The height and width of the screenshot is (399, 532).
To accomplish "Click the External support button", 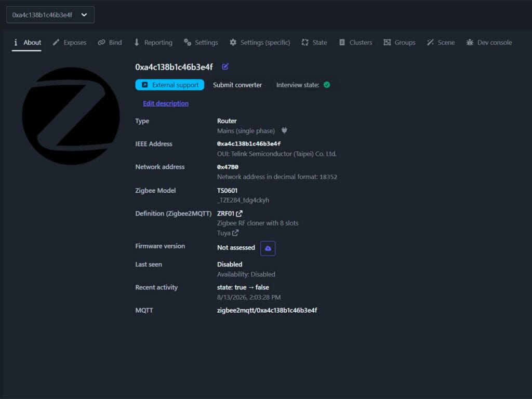I will point(170,85).
